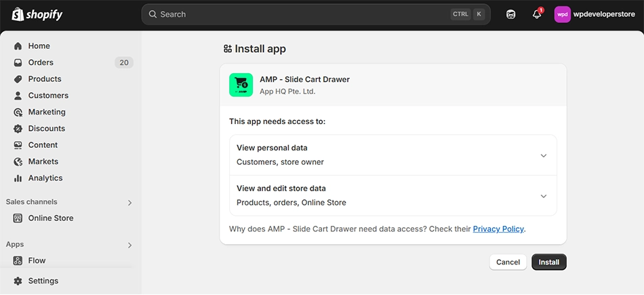Screen dimensions: 644x295
Task: Click the Install app grid icon
Action: pyautogui.click(x=228, y=49)
